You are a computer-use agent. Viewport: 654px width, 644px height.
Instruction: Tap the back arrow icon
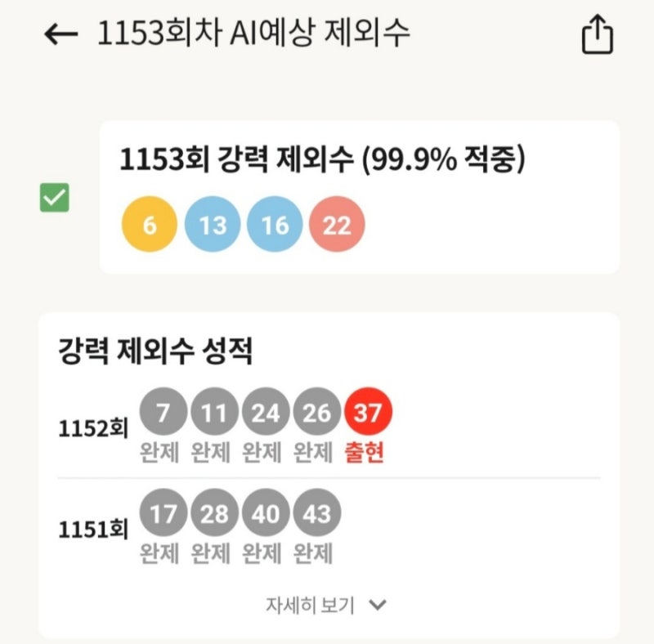point(60,34)
